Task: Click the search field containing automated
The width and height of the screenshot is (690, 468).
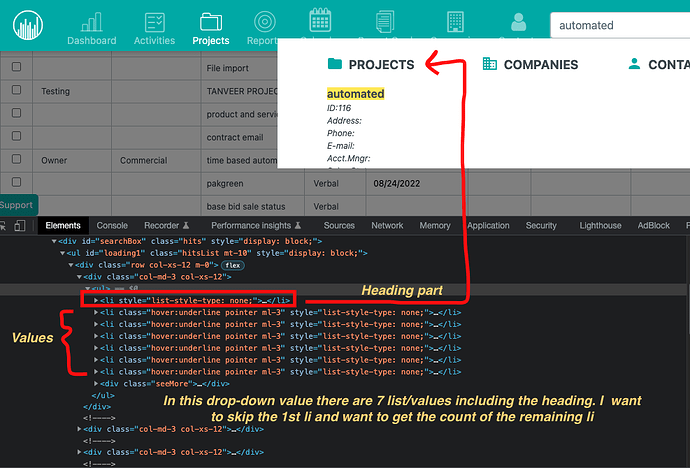Action: coord(620,25)
